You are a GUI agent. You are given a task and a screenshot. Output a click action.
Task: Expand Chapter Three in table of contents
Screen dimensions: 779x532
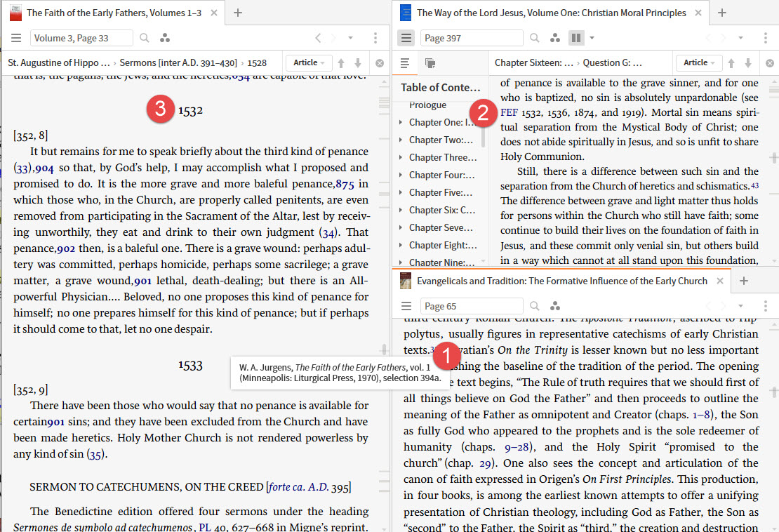401,157
